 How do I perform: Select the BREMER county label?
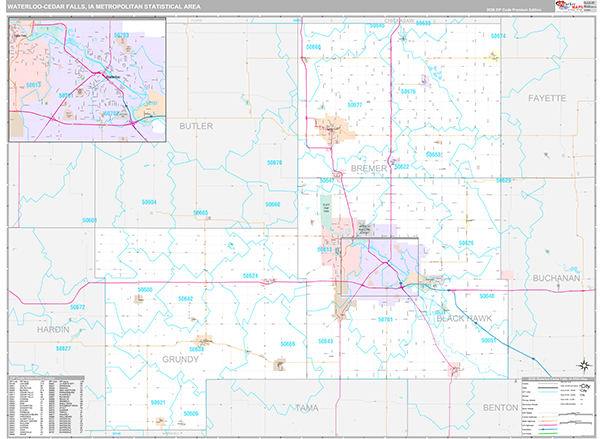point(369,170)
